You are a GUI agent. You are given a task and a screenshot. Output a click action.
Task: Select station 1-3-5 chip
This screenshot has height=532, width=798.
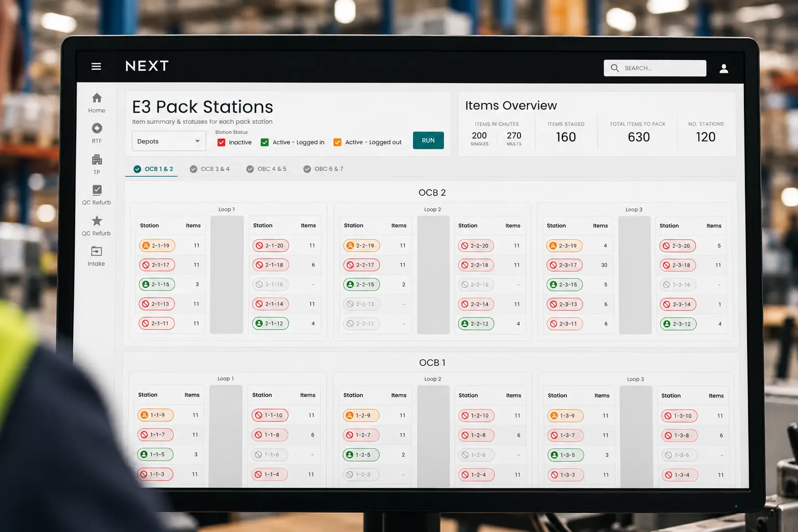tap(565, 456)
